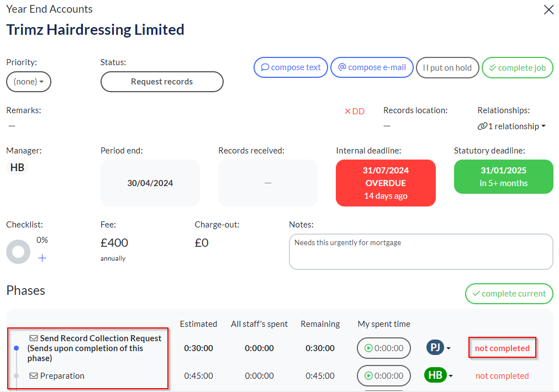This screenshot has width=559, height=392.
Task: Click the red DD indicator
Action: [x=355, y=111]
